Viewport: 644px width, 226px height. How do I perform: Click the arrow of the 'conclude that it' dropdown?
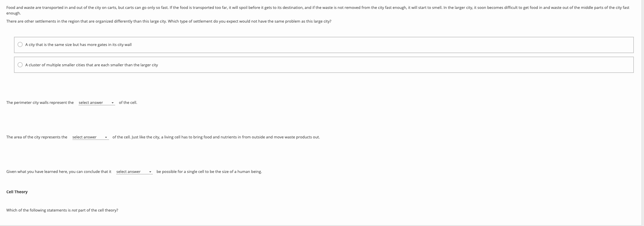click(x=150, y=172)
